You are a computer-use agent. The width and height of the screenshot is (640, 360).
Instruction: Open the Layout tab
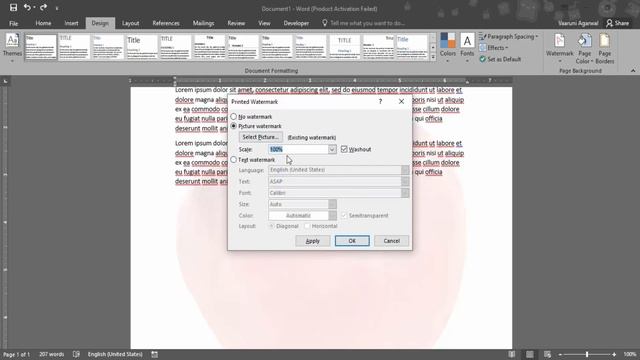[x=131, y=23]
